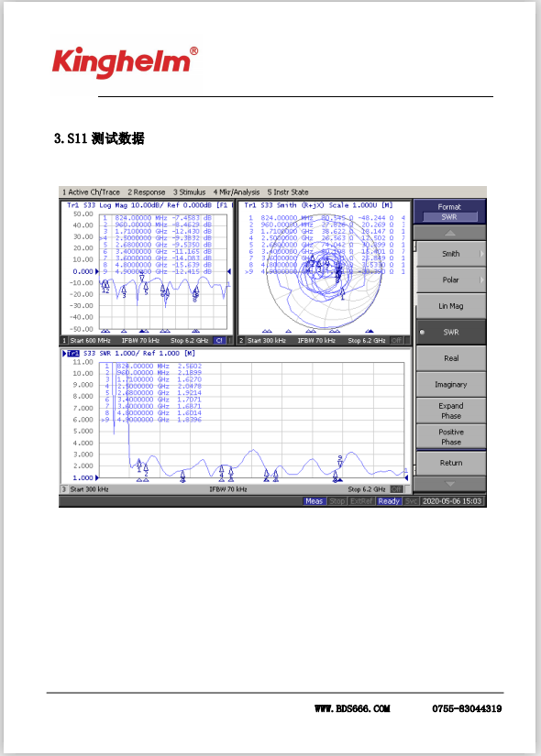The image size is (541, 756).
Task: Click the Return softkey
Action: click(451, 463)
